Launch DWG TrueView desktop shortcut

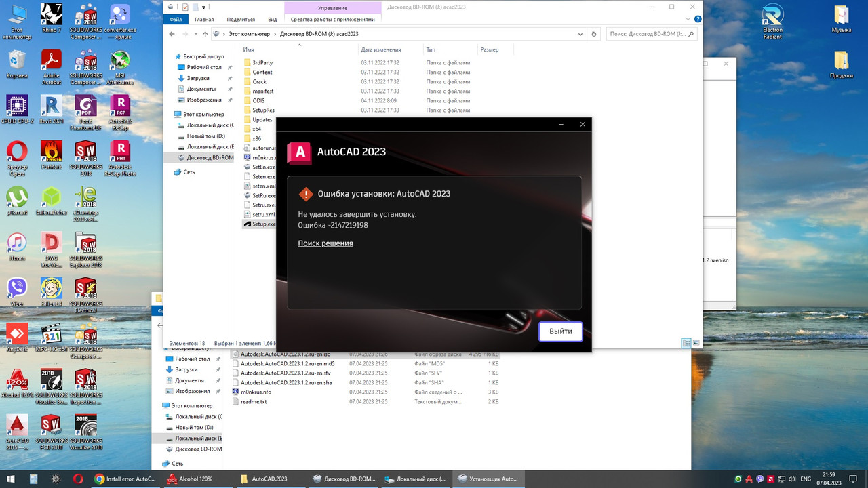click(x=52, y=249)
